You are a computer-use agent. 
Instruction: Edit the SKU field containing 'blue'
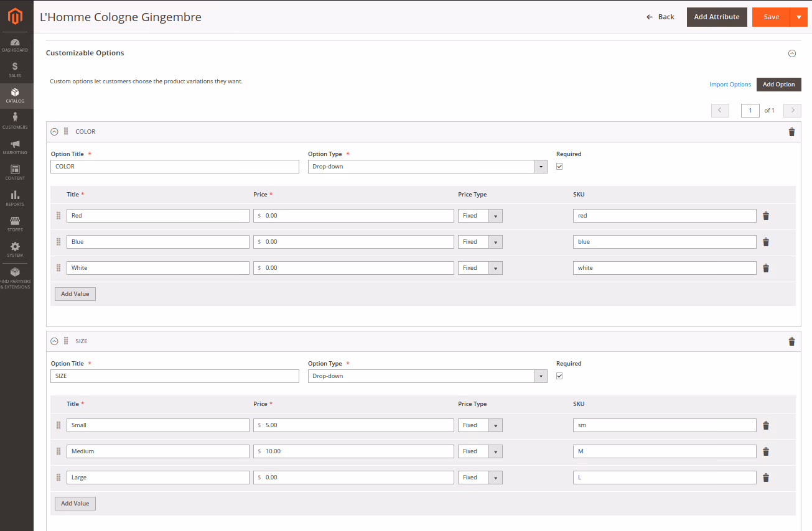pyautogui.click(x=665, y=242)
